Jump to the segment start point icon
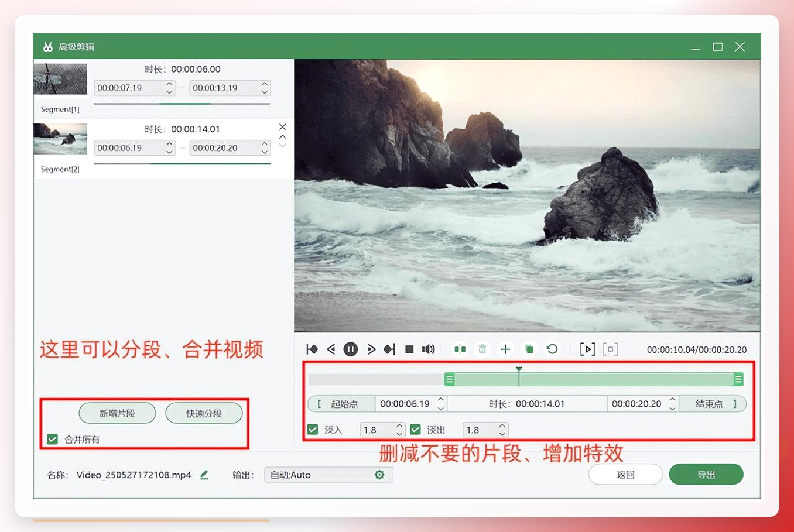Image resolution: width=794 pixels, height=532 pixels. (312, 349)
